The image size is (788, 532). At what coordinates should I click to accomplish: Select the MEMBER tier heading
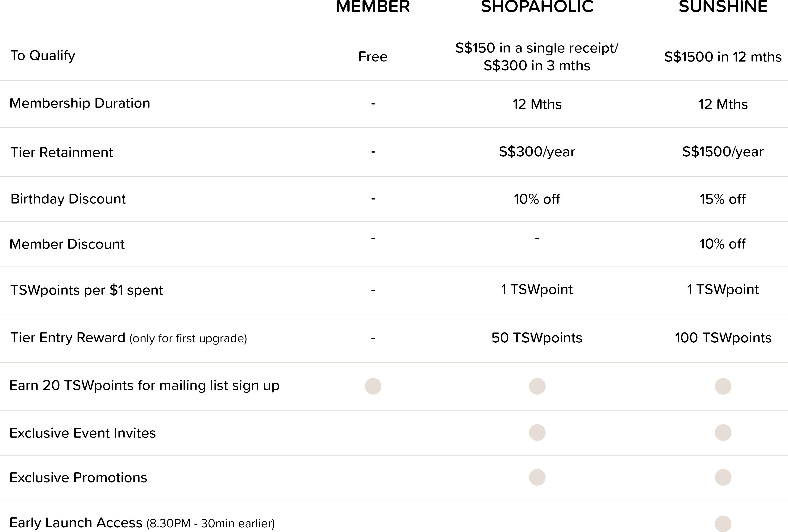click(373, 6)
